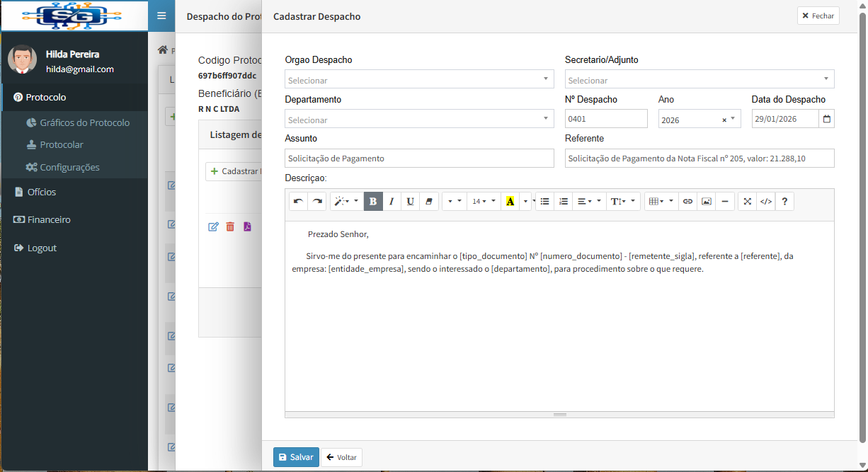Click the Referente input field

pos(699,159)
